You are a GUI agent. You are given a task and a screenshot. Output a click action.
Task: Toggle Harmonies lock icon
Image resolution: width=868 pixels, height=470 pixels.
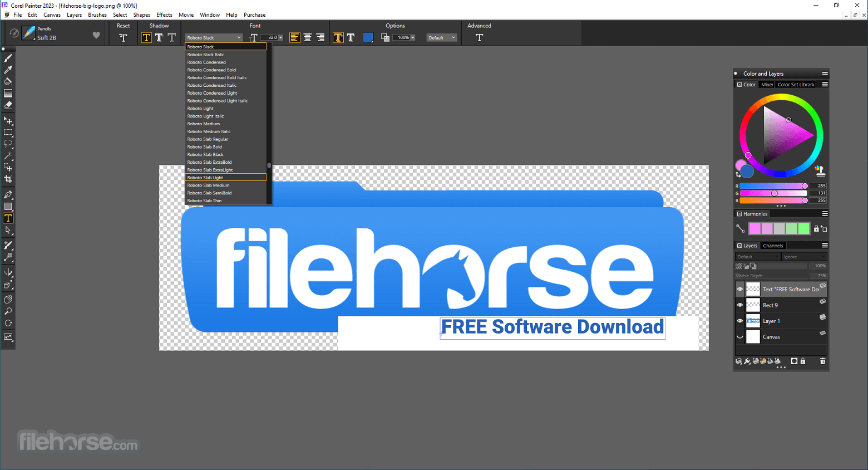point(816,228)
